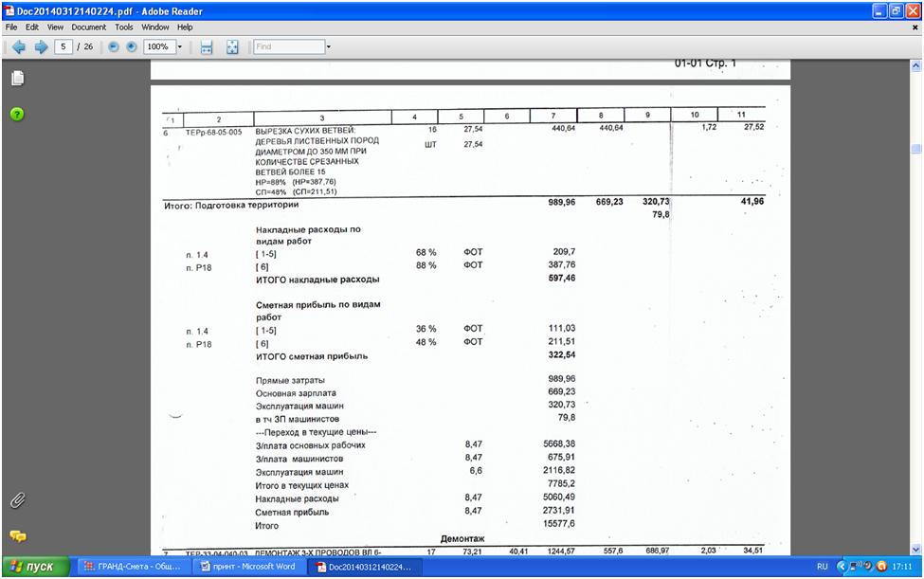This screenshot has height=579, width=924.
Task: Click the text 'Итого в текущих ценах'
Action: 301,485
